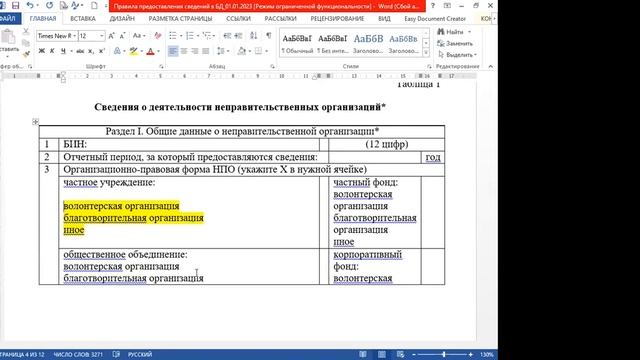The height and width of the screenshot is (360, 640).
Task: Center align the text
Action: 184,51
